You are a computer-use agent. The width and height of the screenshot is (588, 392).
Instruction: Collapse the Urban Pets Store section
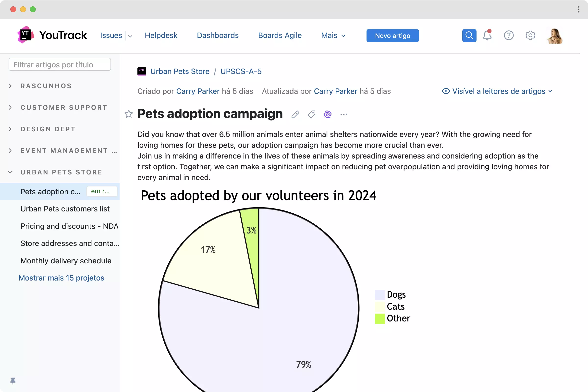pos(10,172)
